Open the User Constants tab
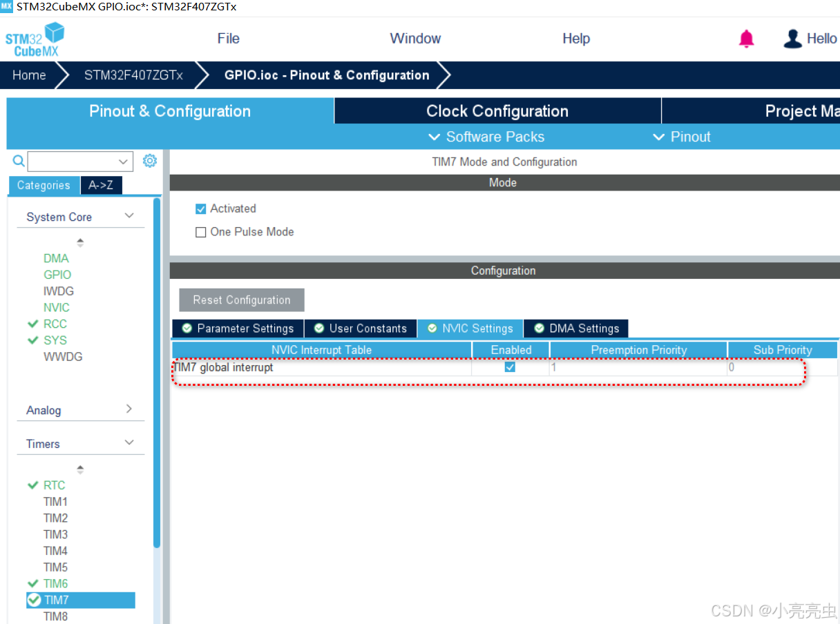The width and height of the screenshot is (840, 624). point(361,329)
